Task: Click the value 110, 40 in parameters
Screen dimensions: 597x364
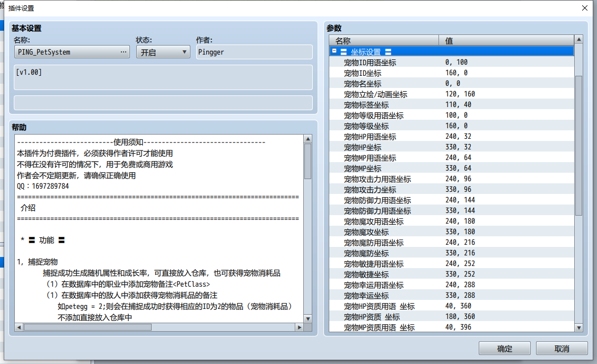Action: (458, 104)
